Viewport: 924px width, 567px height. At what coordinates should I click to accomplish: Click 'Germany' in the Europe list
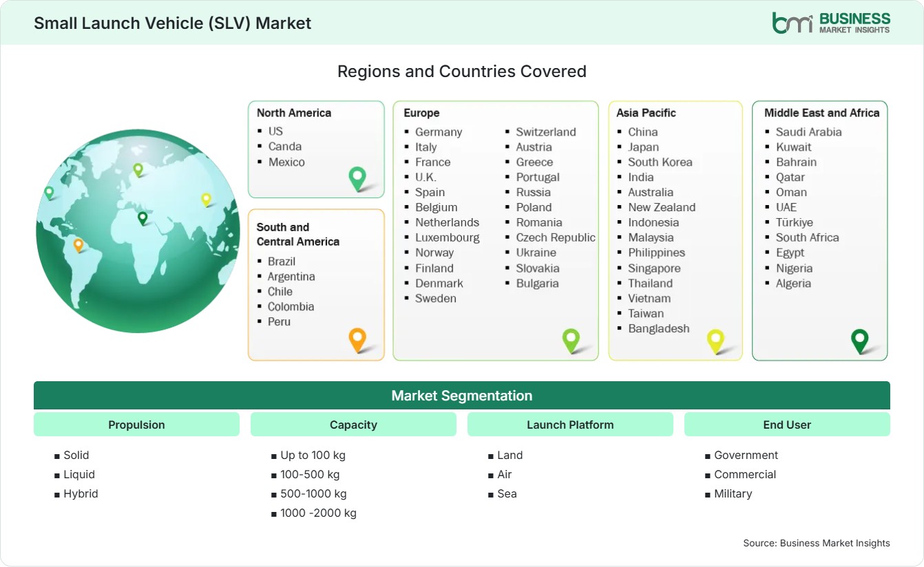pos(439,131)
